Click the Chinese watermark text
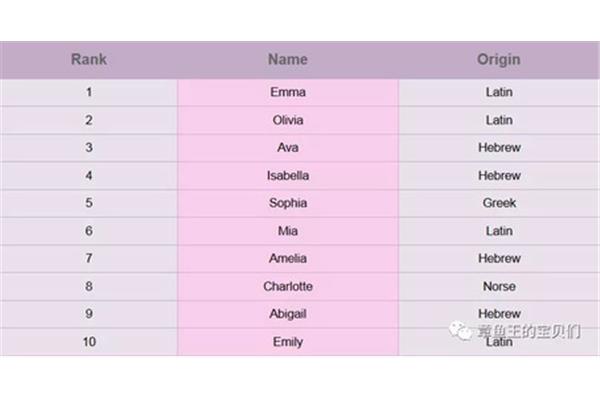600x400 pixels. coord(529,331)
